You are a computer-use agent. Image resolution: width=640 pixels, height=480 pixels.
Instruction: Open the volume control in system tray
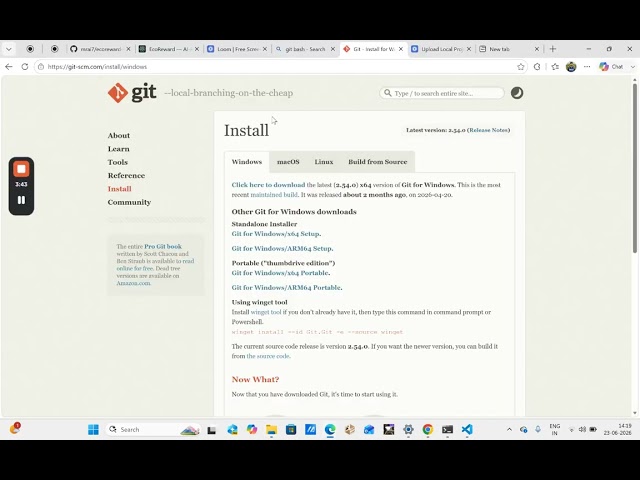pyautogui.click(x=582, y=429)
